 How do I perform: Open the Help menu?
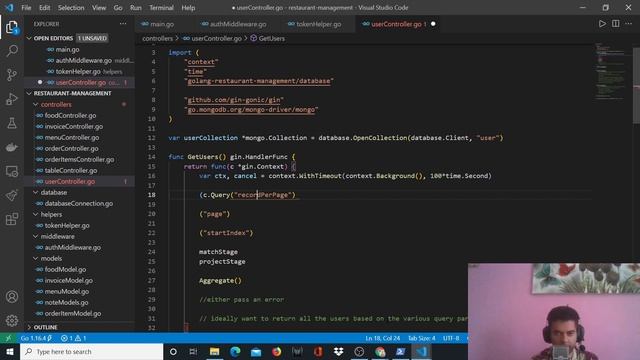point(188,8)
